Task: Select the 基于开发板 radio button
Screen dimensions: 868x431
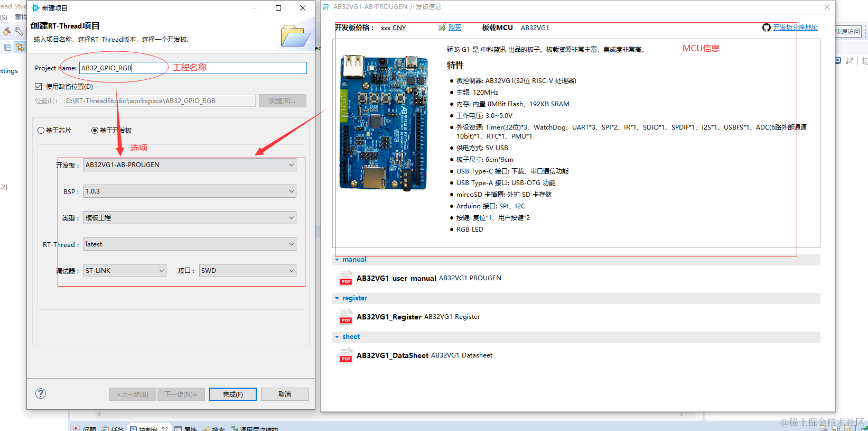Action: pyautogui.click(x=95, y=131)
